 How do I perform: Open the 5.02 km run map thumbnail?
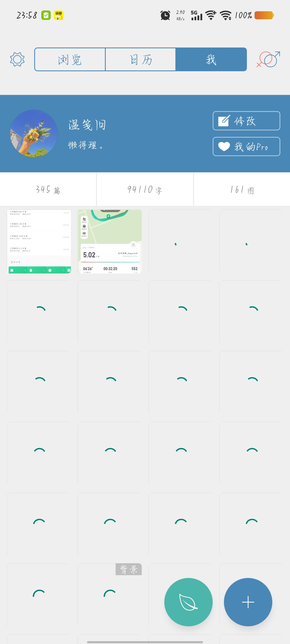[x=110, y=242]
